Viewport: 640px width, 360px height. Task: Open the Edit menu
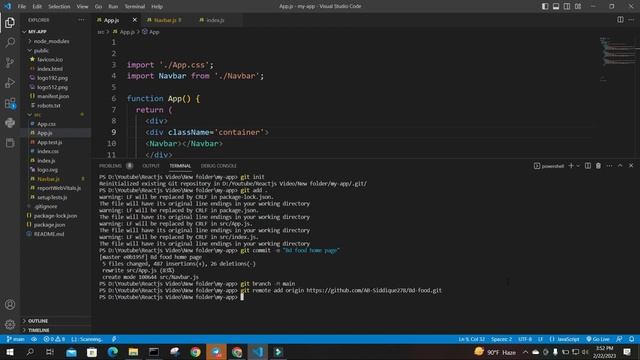tap(37, 7)
